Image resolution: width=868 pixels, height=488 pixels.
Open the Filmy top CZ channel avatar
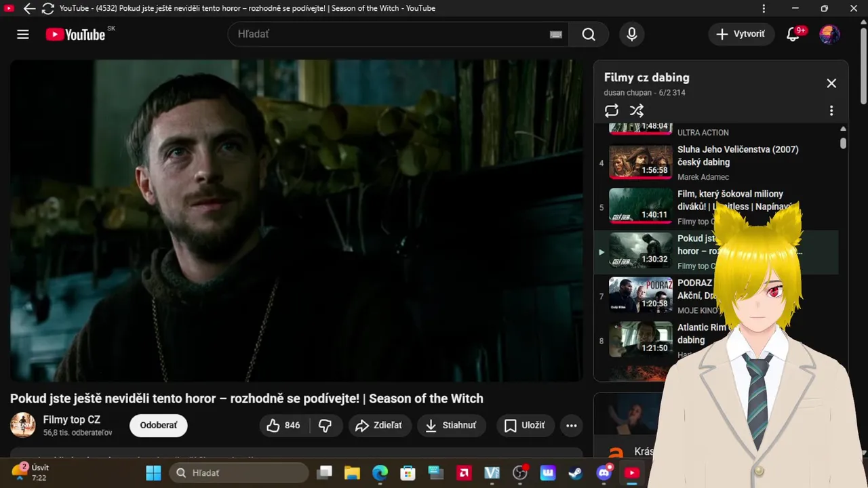coord(23,425)
